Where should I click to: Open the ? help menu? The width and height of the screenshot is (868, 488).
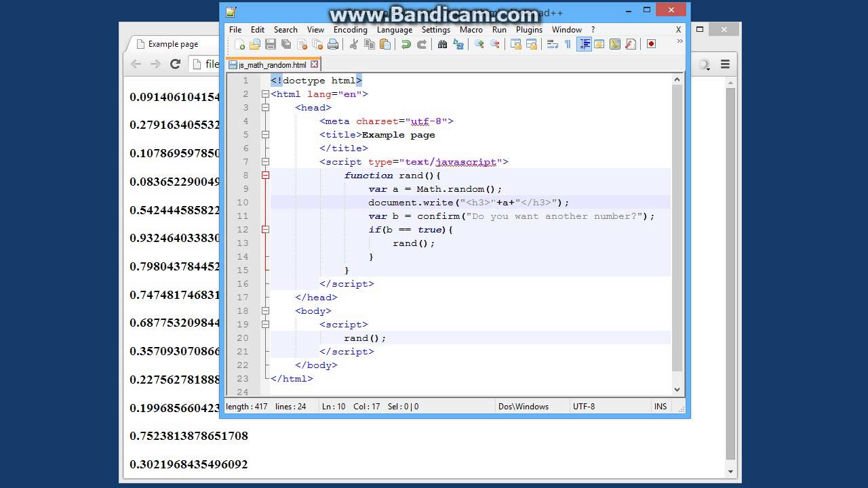point(593,30)
